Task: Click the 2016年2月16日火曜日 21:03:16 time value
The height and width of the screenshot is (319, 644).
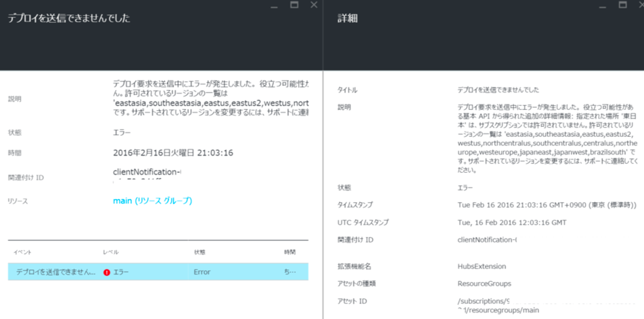Action: pos(173,153)
